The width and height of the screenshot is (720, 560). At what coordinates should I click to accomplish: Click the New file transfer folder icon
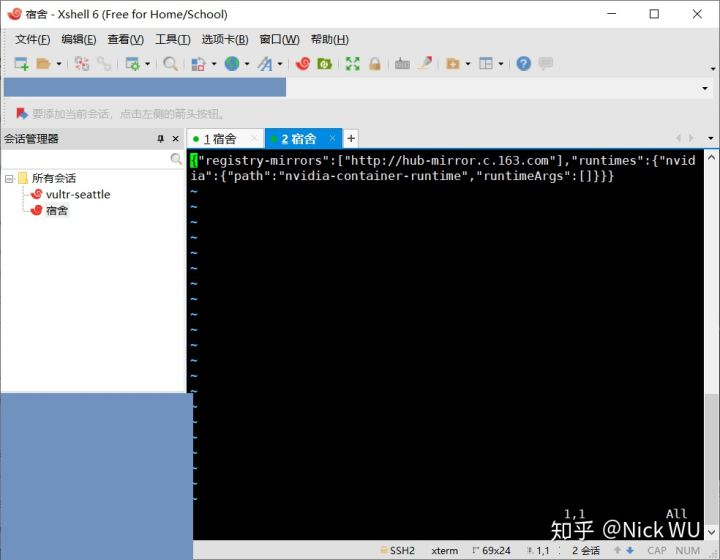coord(453,63)
